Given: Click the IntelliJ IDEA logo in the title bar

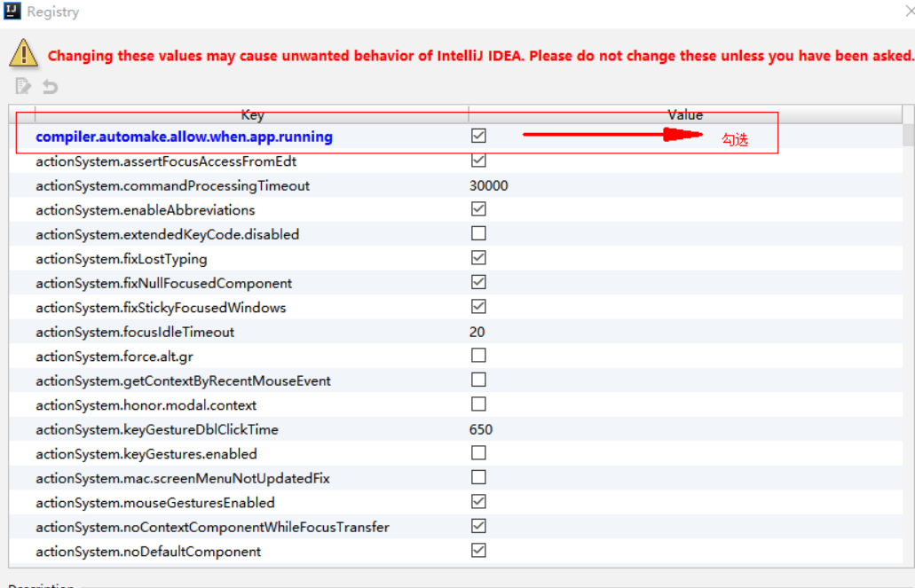Looking at the screenshot, I should click(12, 11).
